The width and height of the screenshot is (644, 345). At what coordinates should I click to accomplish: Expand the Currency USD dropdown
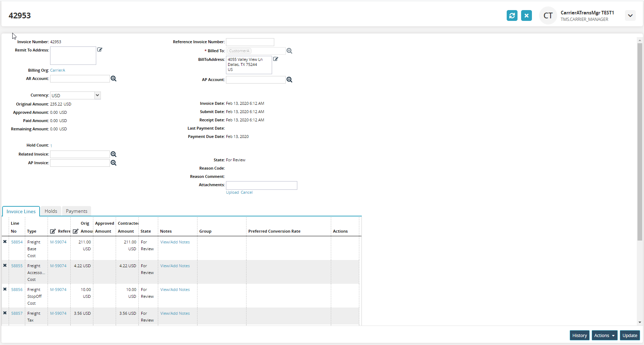click(x=97, y=95)
